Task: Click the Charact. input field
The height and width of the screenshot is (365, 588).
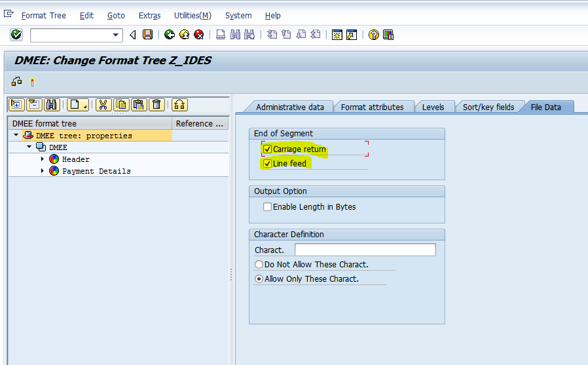Action: [365, 250]
